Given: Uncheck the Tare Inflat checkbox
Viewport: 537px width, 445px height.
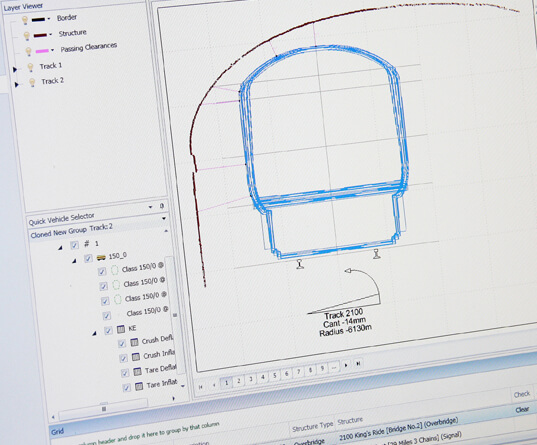Looking at the screenshot, I should (127, 387).
